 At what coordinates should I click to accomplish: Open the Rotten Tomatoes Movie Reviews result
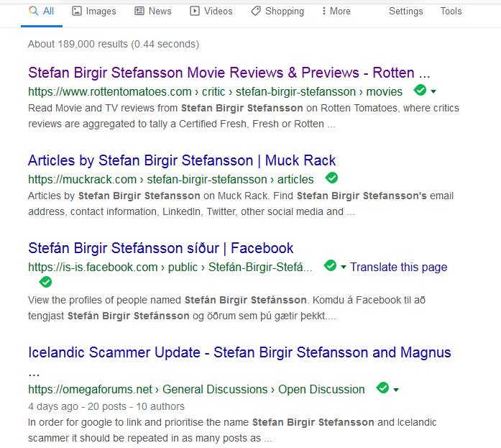229,73
